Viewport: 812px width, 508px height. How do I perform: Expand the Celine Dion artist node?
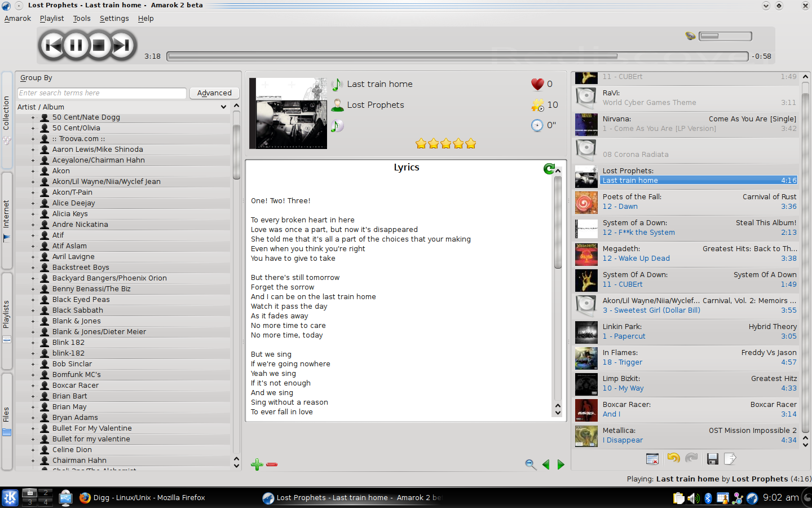pyautogui.click(x=33, y=450)
